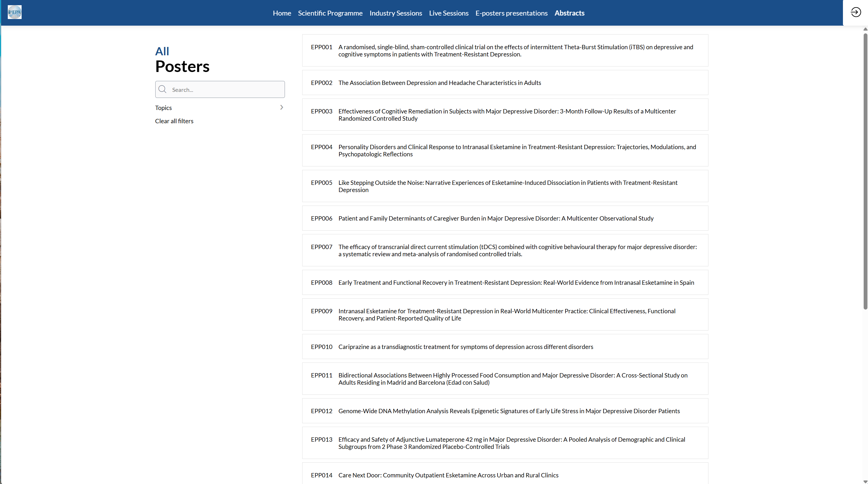Screen dimensions: 868x484
Task: Switch to Live Sessions
Action: pos(449,13)
